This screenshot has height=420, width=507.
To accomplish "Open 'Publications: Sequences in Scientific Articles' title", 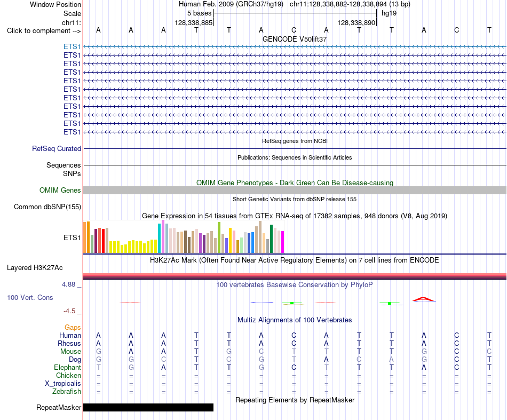I will coord(295,157).
